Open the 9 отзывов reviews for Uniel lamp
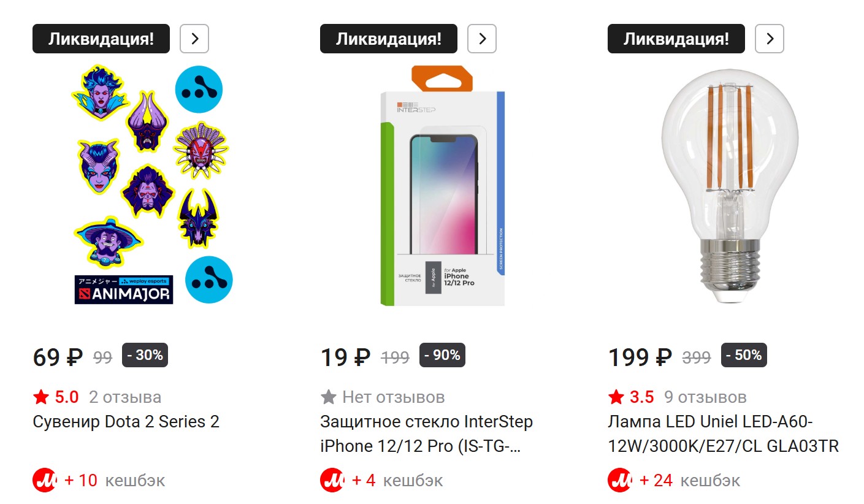The height and width of the screenshot is (504, 864). (705, 397)
